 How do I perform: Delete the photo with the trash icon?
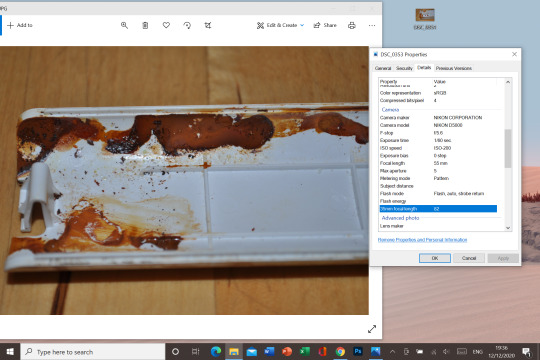coord(145,25)
